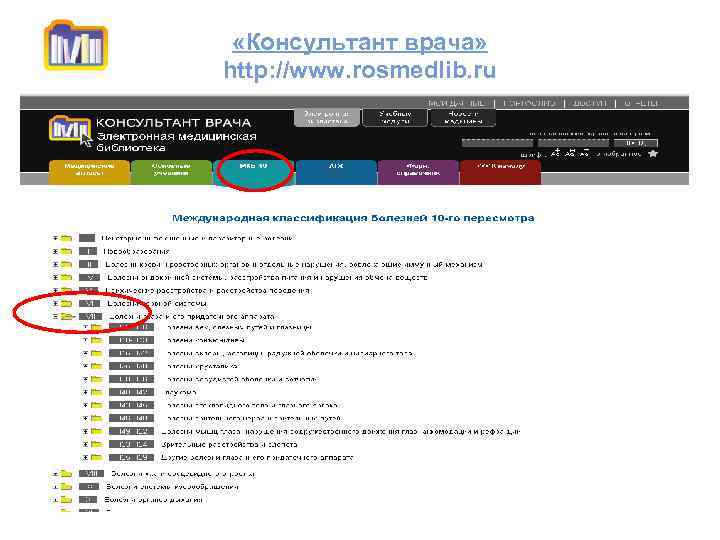Expand the Новообразования class
The image size is (720, 540).
(x=55, y=251)
